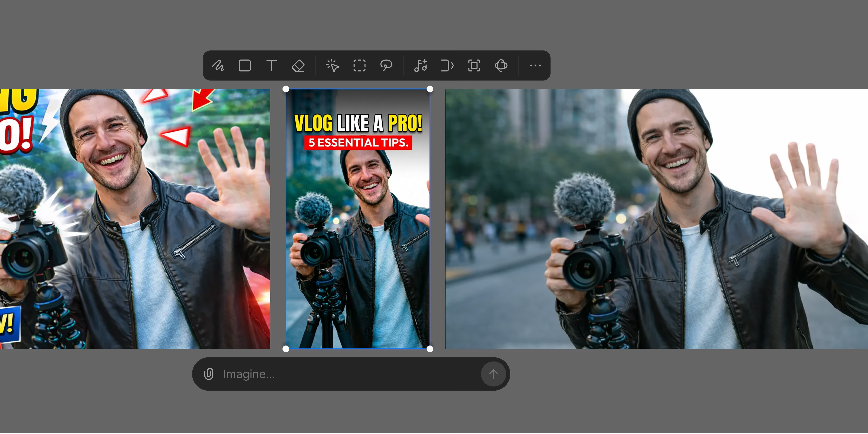
Task: Select the Text tool
Action: tap(271, 65)
